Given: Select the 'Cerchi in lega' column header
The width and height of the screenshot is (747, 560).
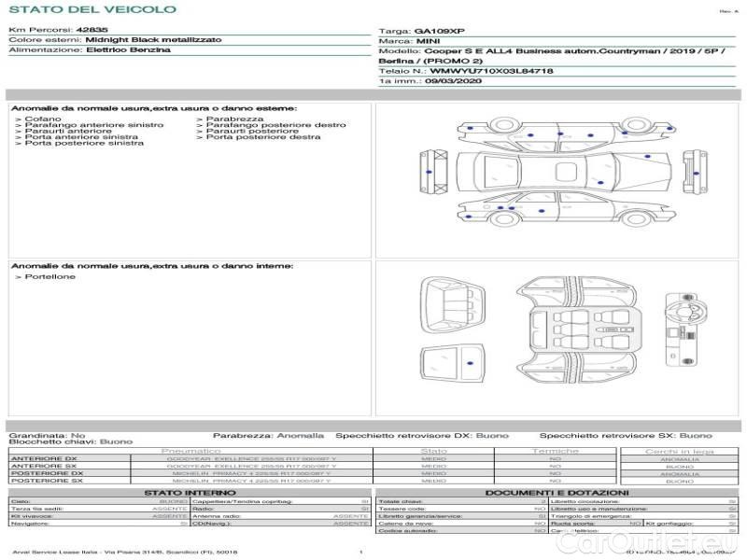Looking at the screenshot, I should coord(680,452).
